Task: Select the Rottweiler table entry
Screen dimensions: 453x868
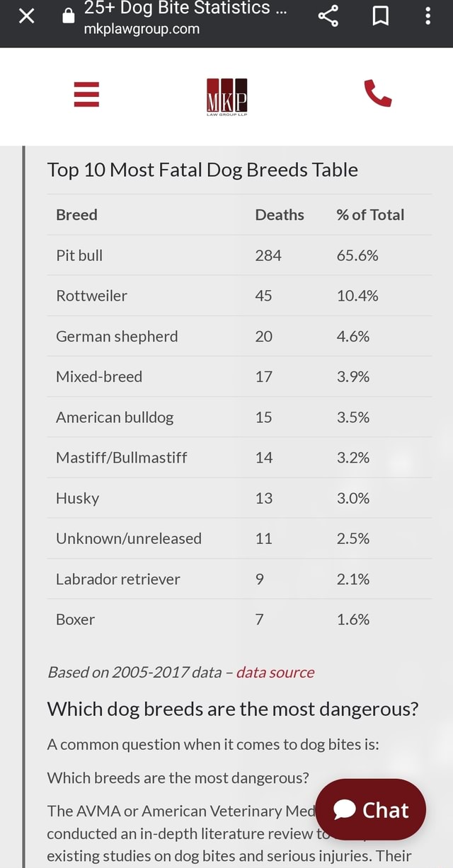Action: pos(91,296)
